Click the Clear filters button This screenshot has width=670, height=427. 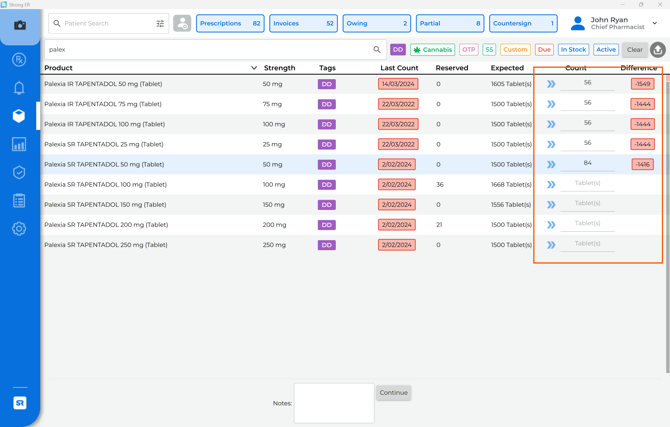coord(635,49)
